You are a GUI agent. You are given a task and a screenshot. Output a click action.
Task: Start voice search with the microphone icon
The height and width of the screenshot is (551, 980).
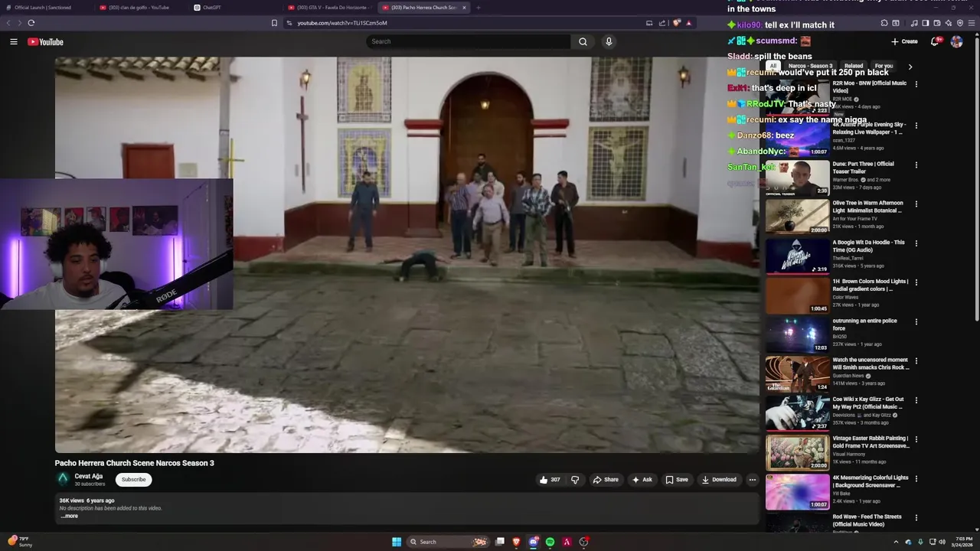(x=609, y=41)
